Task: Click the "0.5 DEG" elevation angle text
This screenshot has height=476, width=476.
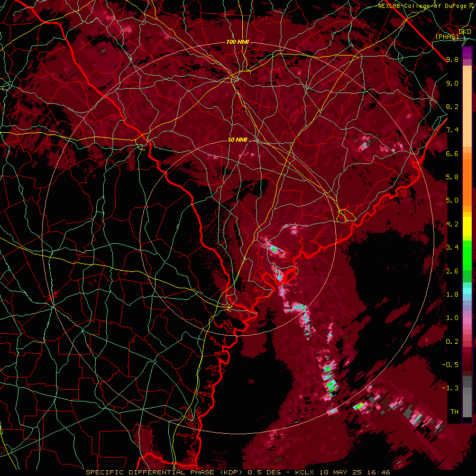Action: pyautogui.click(x=266, y=472)
